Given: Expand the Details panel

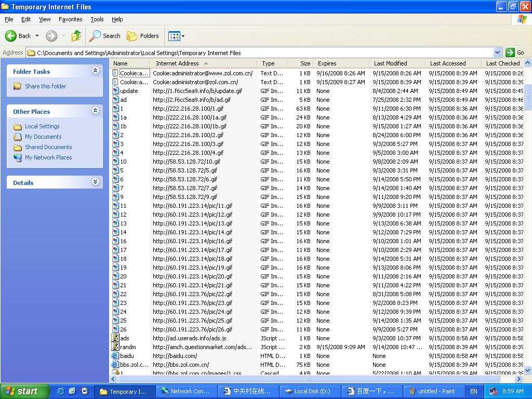Looking at the screenshot, I should (95, 182).
